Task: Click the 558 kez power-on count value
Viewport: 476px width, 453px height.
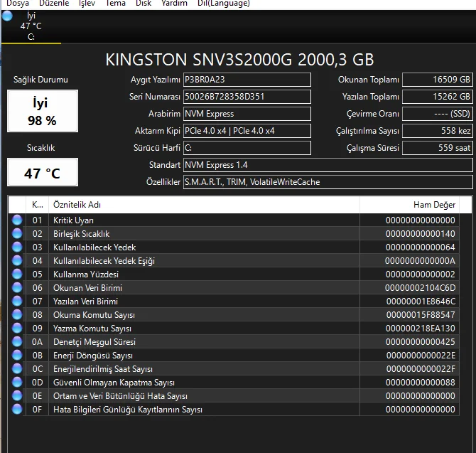Action: coord(438,131)
